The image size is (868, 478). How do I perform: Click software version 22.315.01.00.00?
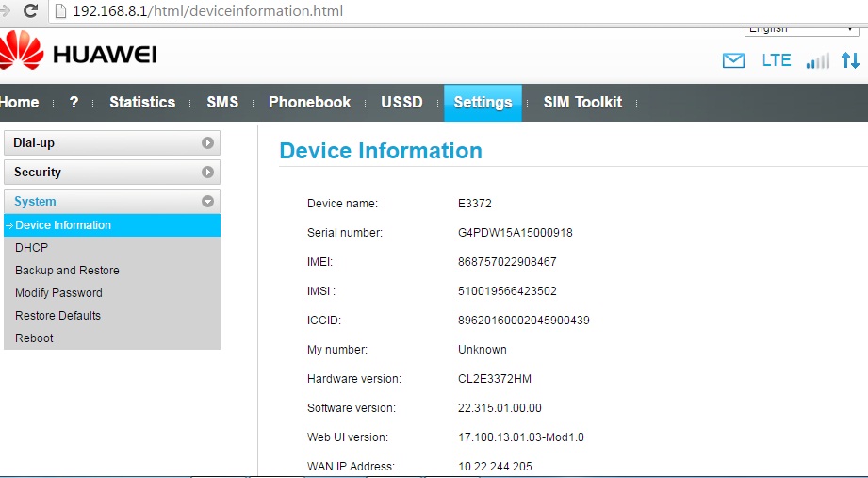click(x=500, y=408)
